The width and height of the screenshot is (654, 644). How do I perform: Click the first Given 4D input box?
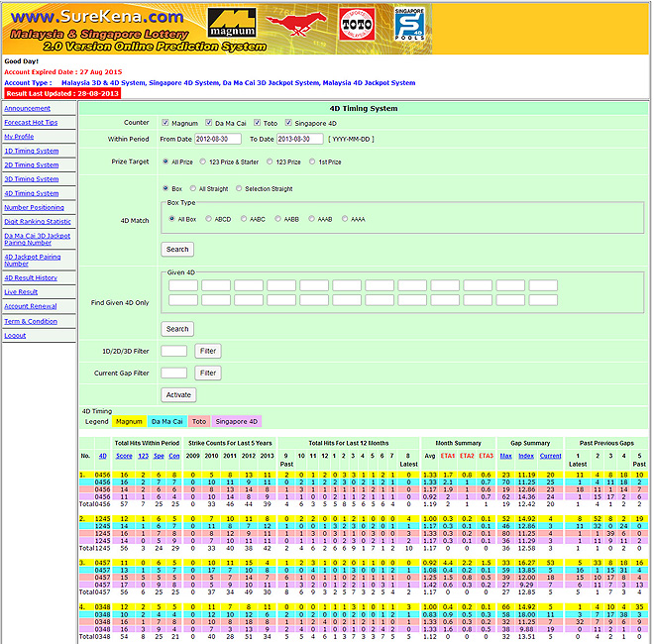point(183,285)
